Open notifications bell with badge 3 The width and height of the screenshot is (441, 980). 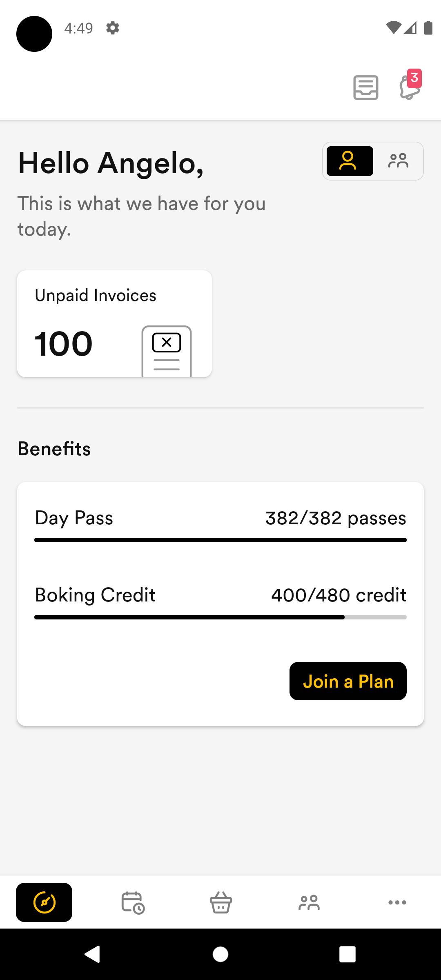pos(410,85)
